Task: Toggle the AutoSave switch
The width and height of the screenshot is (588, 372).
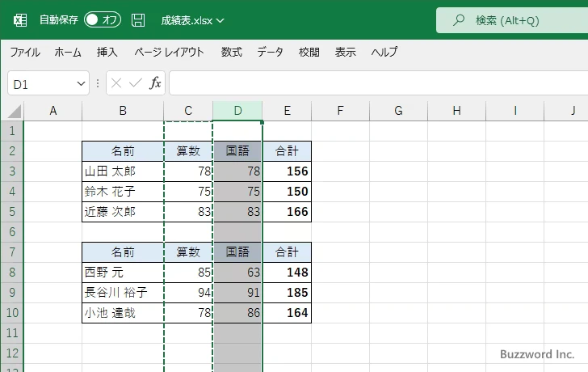Action: [103, 20]
